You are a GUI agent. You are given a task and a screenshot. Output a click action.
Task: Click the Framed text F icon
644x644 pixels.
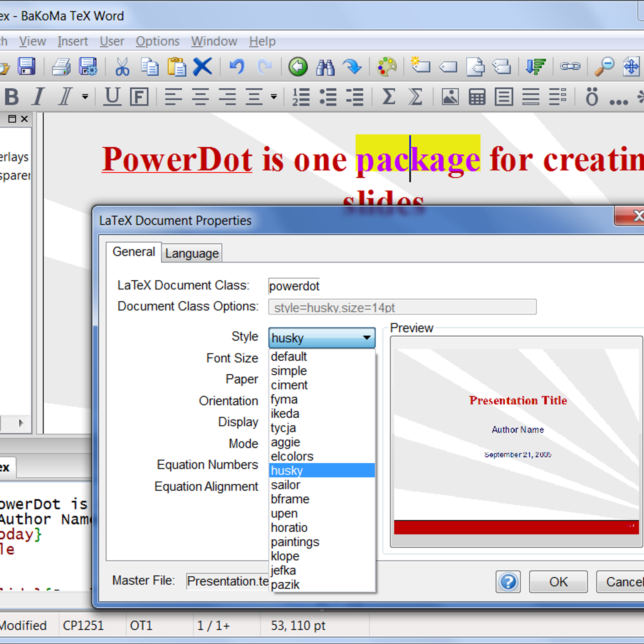(139, 97)
